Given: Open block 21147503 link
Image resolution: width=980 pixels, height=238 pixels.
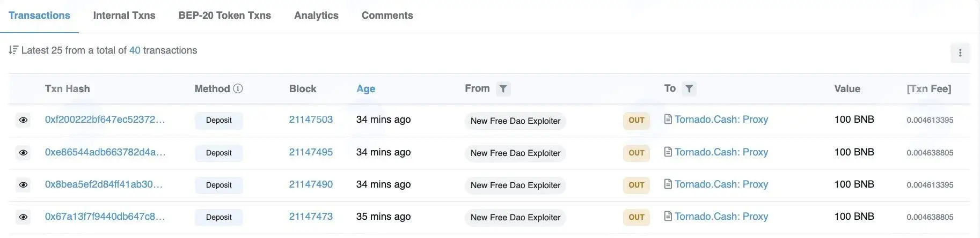Looking at the screenshot, I should tap(311, 120).
